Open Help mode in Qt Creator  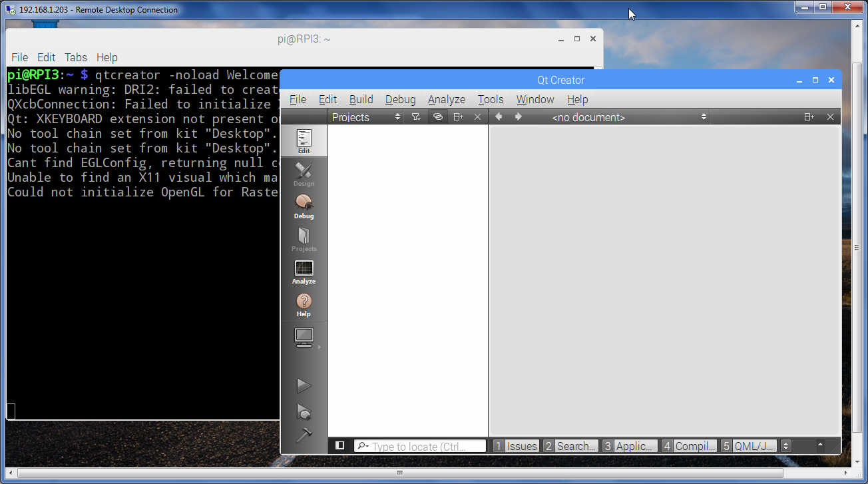[x=304, y=304]
